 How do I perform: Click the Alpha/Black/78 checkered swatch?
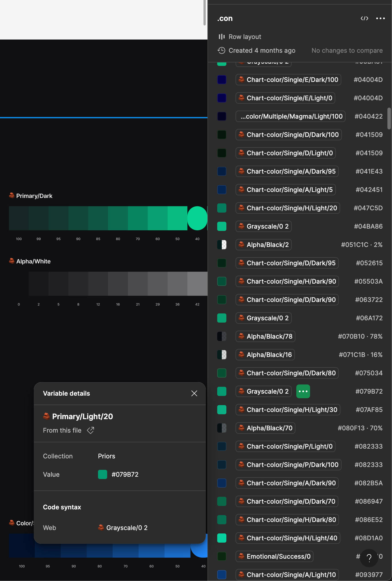tap(222, 336)
